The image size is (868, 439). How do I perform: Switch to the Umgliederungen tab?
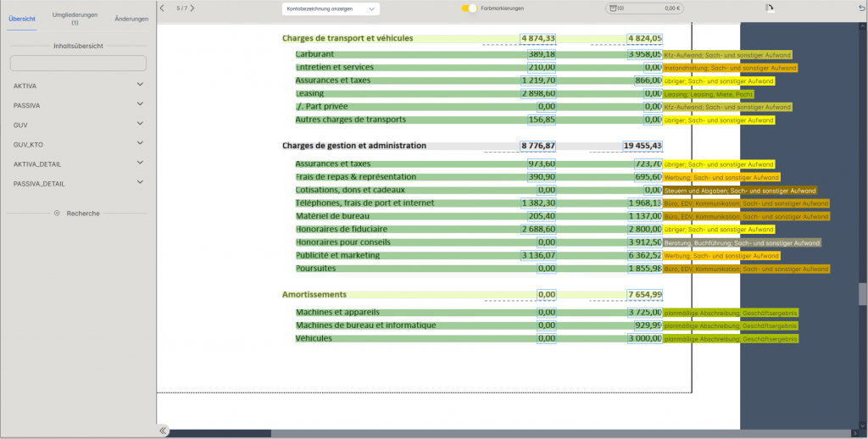tap(75, 19)
